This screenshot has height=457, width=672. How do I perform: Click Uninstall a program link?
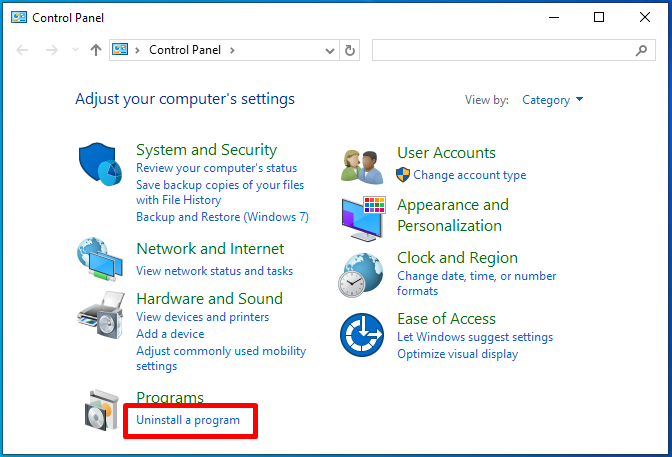tap(188, 420)
